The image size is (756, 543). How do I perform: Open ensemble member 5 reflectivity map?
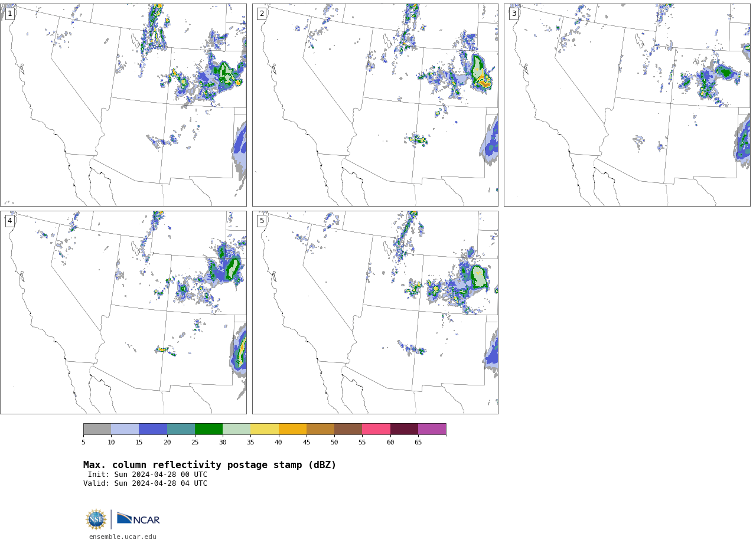(375, 312)
